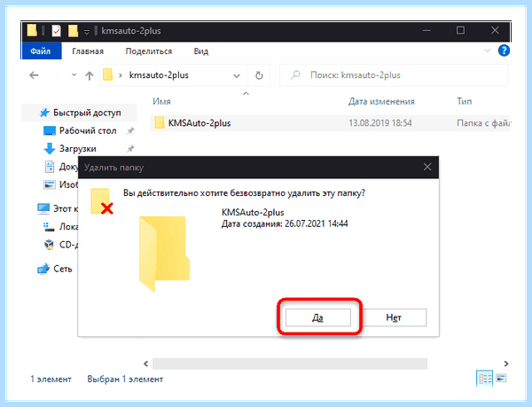The width and height of the screenshot is (532, 407).
Task: Minimize the explorer window
Action: tap(426, 30)
